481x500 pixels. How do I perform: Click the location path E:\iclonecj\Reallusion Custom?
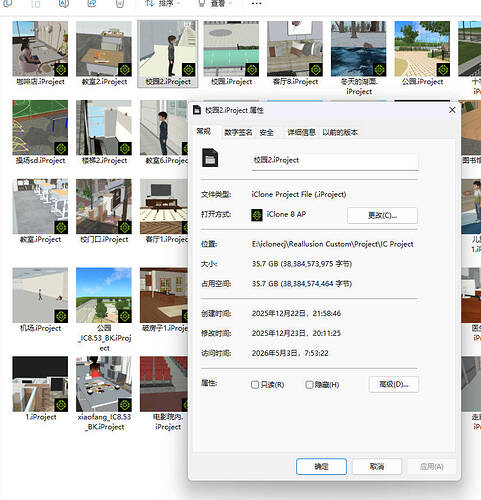coord(332,244)
